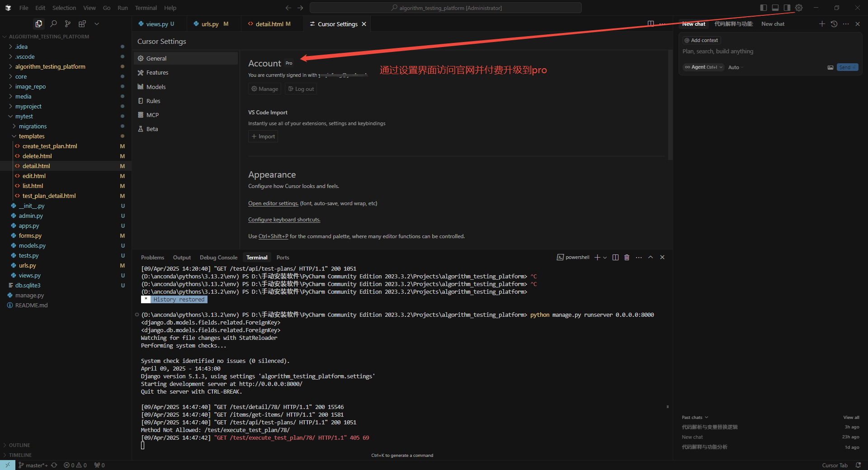The image size is (868, 470).
Task: Collapse the templates folder
Action: click(66, 136)
